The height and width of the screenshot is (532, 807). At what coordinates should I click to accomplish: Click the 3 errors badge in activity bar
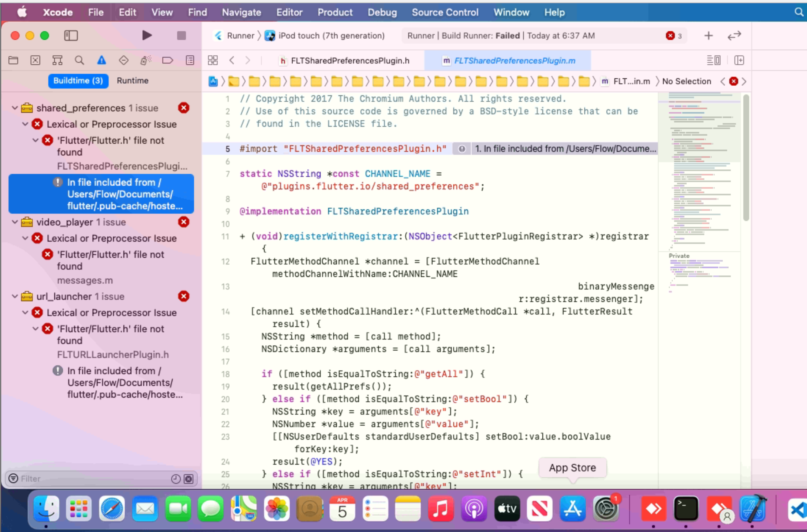[674, 36]
